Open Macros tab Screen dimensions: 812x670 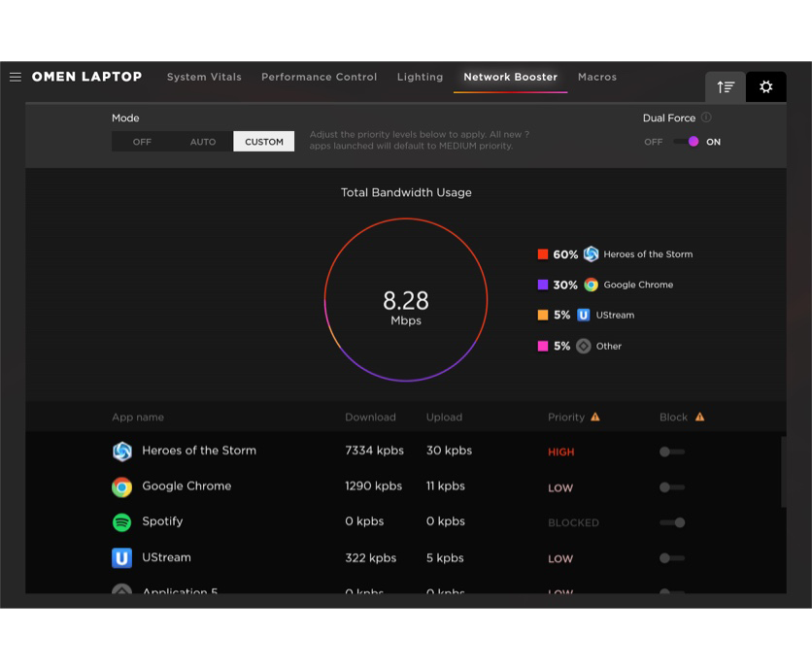pyautogui.click(x=597, y=77)
